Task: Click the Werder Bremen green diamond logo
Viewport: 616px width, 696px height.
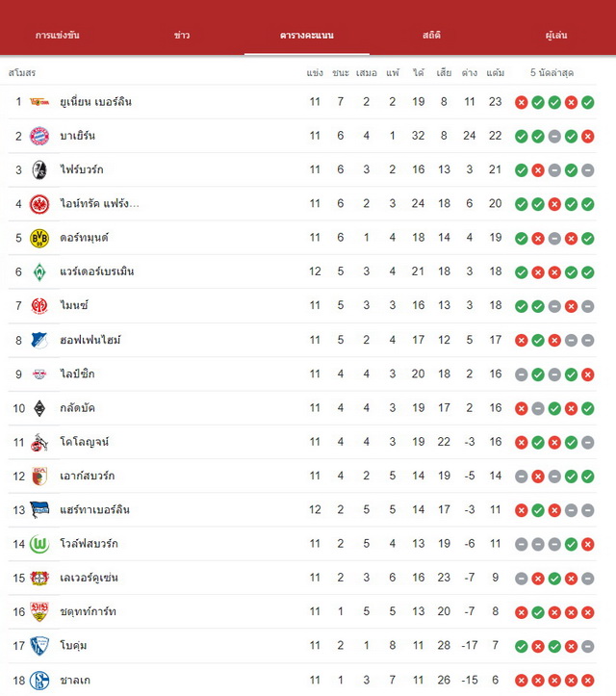Action: [39, 272]
